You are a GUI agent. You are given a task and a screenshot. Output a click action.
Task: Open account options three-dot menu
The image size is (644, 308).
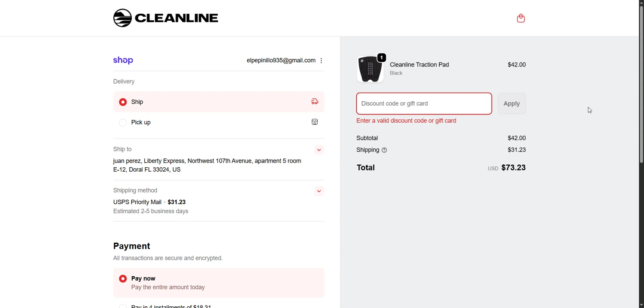321,60
